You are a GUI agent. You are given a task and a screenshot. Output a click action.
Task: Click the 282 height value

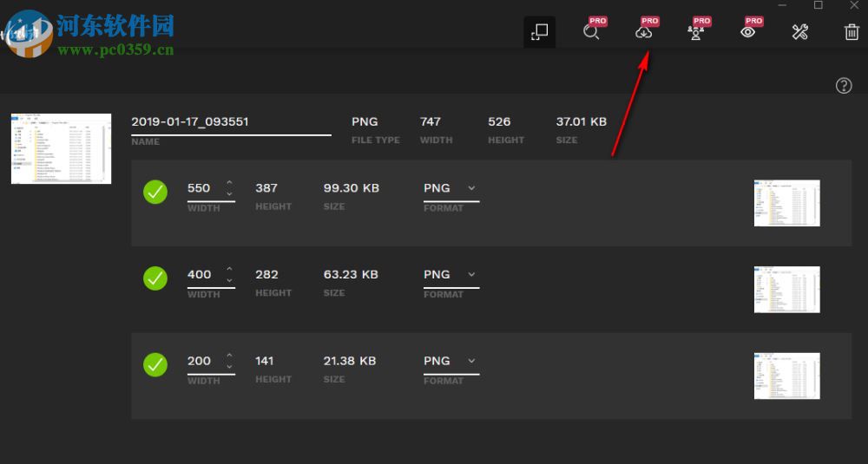point(266,274)
